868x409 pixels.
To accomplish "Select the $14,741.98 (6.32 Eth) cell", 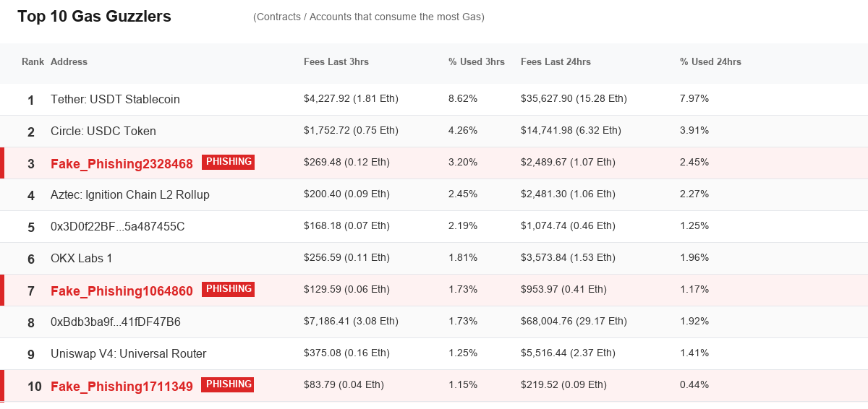I will [571, 130].
